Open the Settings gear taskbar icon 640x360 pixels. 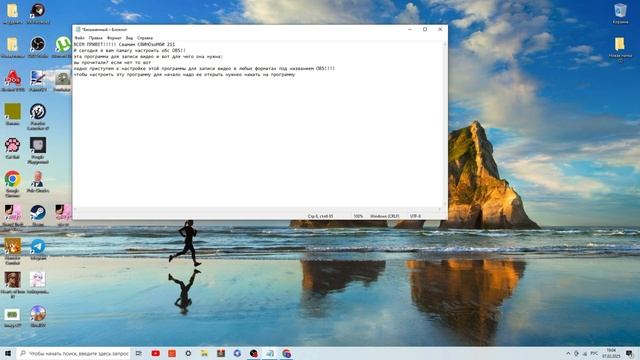[x=188, y=353]
